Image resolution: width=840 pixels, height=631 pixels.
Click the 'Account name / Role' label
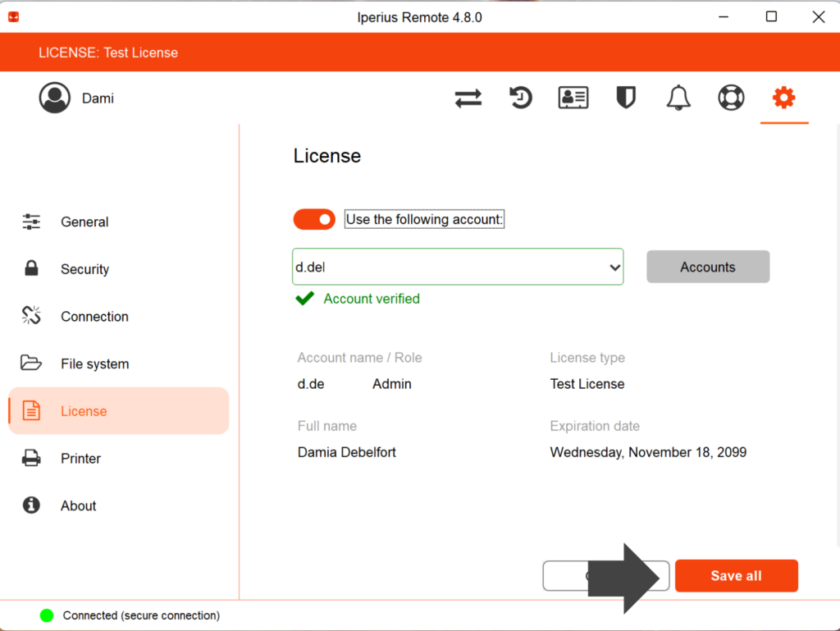(359, 357)
